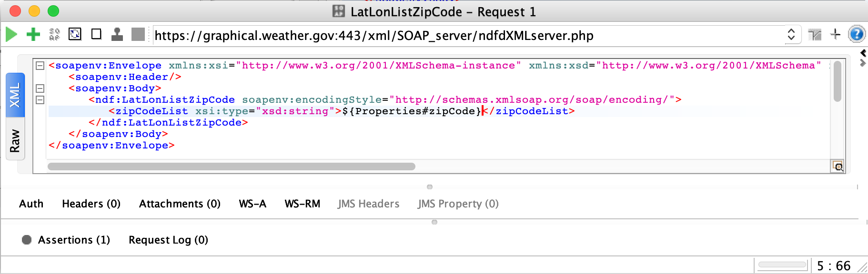
Task: Click the recreate request circular-arrows icon
Action: 75,34
